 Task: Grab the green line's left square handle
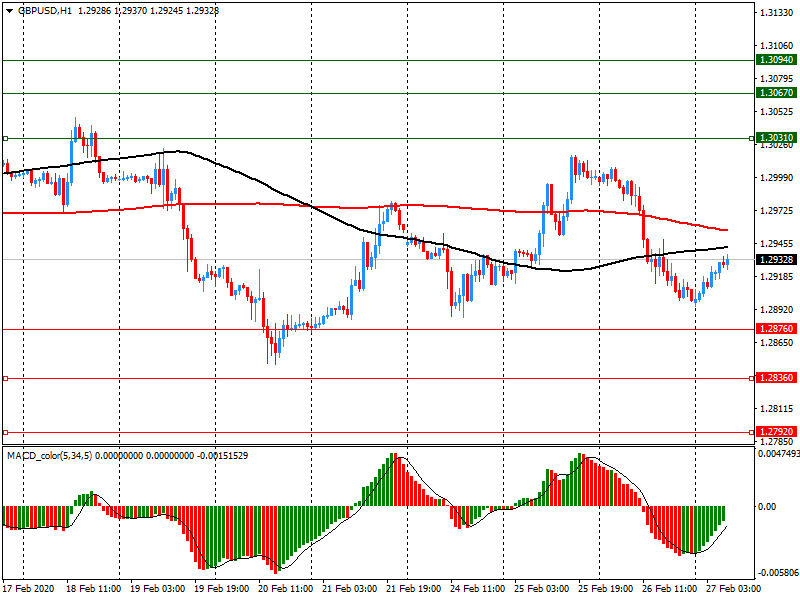coord(5,138)
